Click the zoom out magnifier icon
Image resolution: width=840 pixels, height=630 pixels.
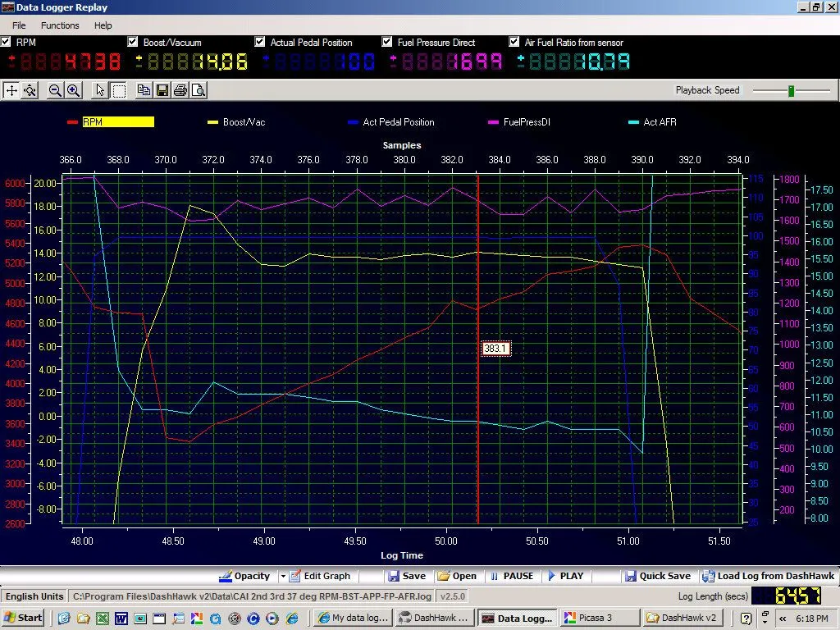point(55,90)
